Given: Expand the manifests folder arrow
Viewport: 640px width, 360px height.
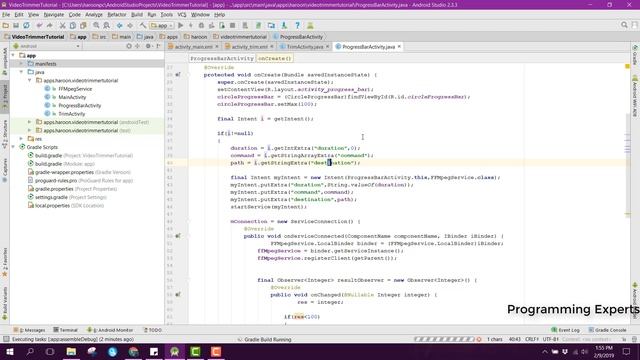Looking at the screenshot, I should coord(22,64).
